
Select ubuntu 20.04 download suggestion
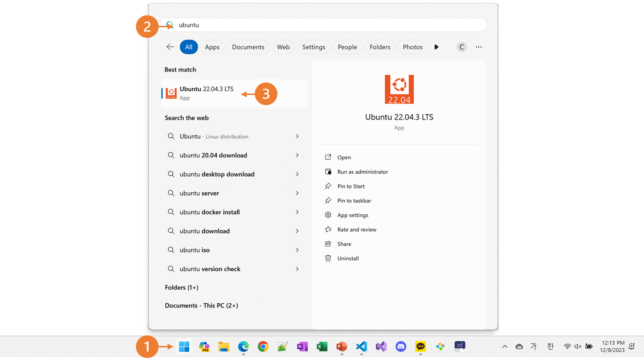pyautogui.click(x=234, y=155)
